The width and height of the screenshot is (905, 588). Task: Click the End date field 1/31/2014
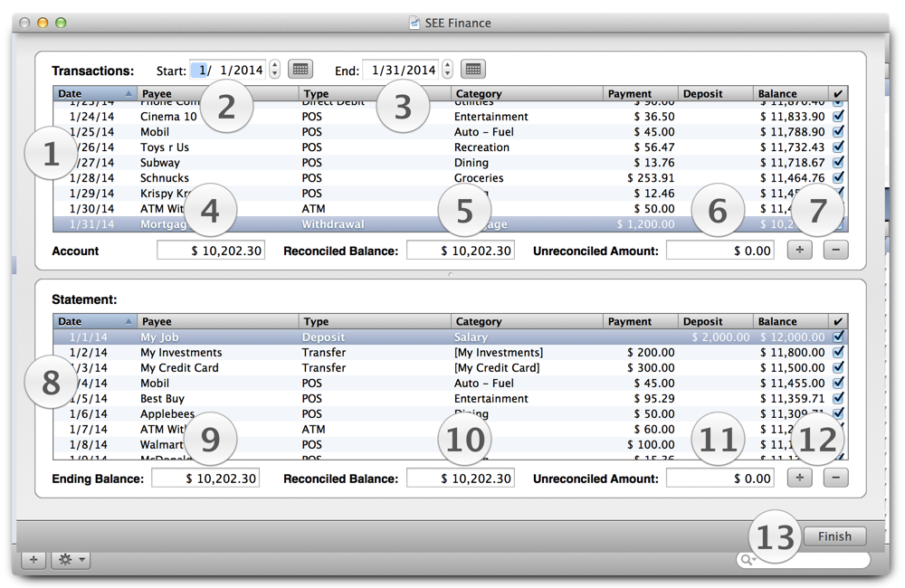pos(402,70)
